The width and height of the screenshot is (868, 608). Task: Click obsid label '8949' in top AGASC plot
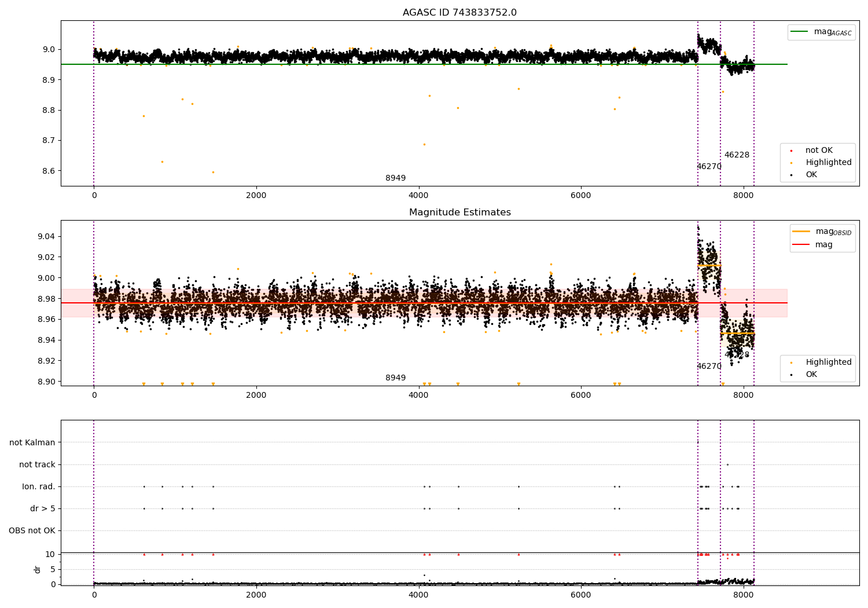tap(396, 178)
